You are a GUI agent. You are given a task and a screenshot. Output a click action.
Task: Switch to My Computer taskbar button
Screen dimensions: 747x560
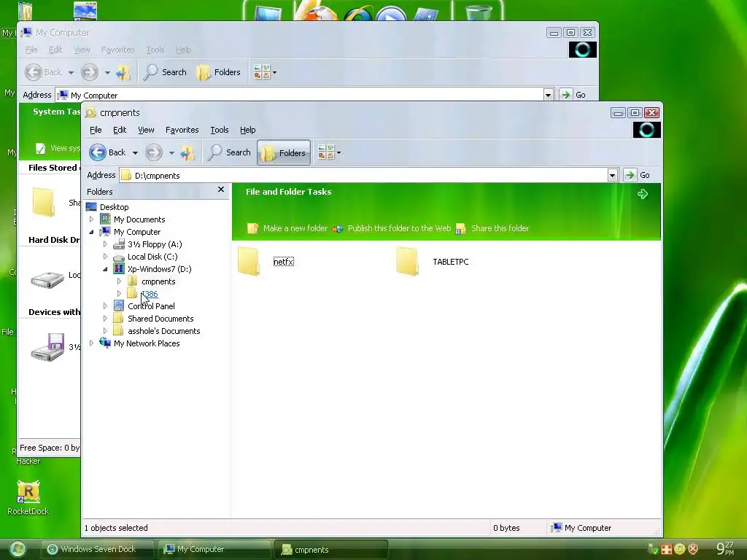coord(214,550)
